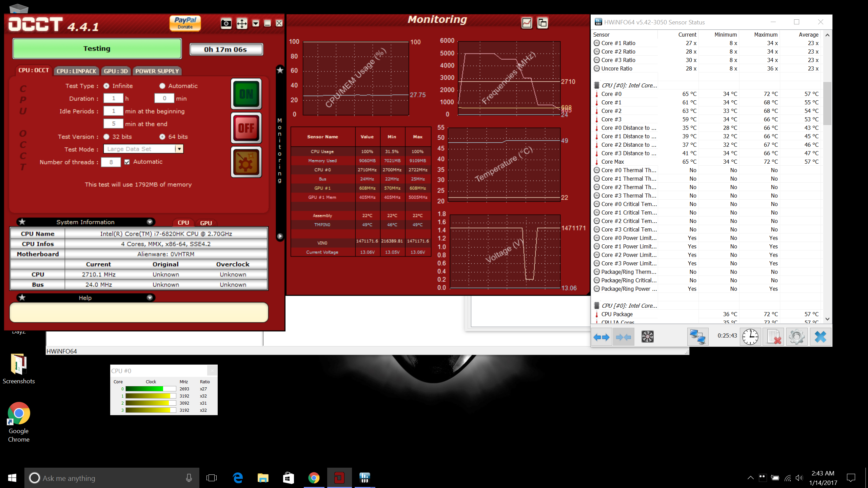Image resolution: width=868 pixels, height=488 pixels.
Task: Select 64 bits test version
Action: coord(162,137)
